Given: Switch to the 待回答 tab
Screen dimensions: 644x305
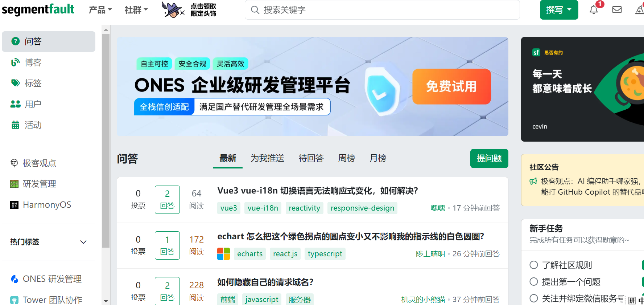Looking at the screenshot, I should pyautogui.click(x=311, y=158).
